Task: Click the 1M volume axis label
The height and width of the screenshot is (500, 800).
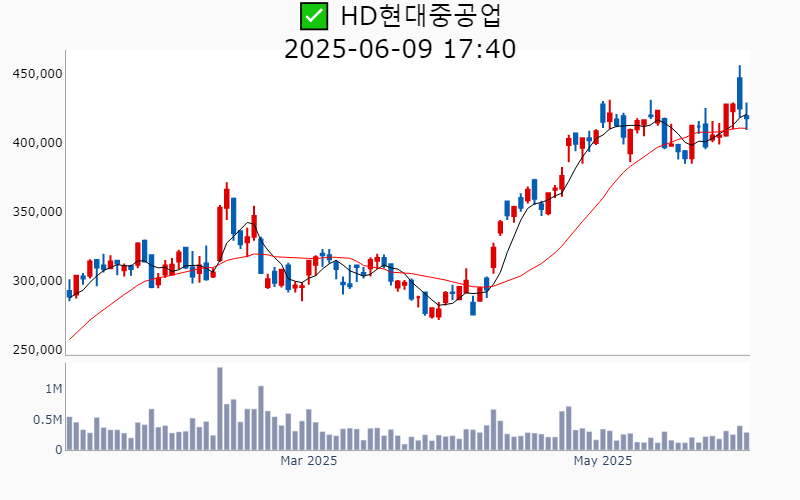Action: (x=54, y=389)
